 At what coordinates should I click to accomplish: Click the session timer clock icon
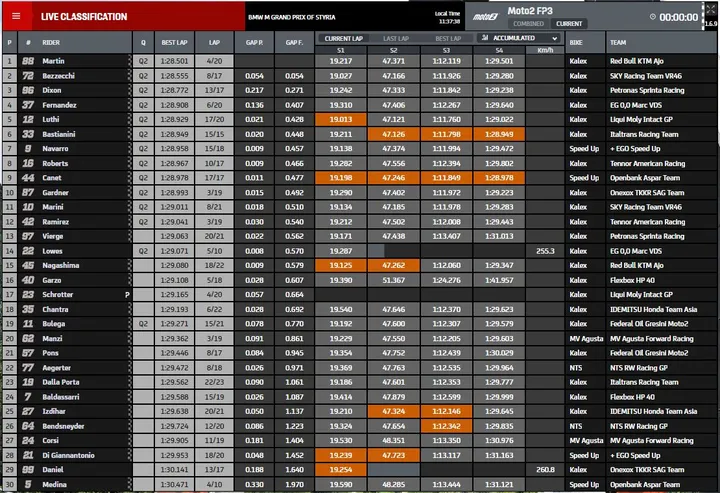652,17
